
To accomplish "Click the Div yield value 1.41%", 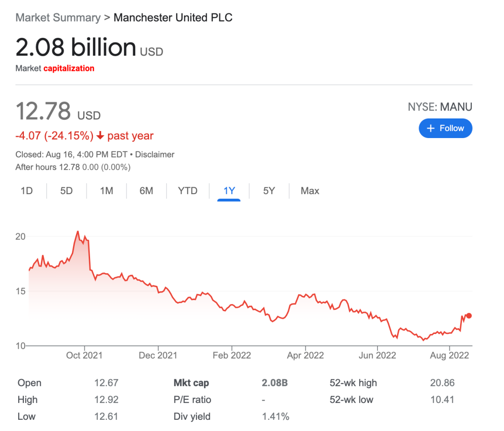I will click(275, 417).
